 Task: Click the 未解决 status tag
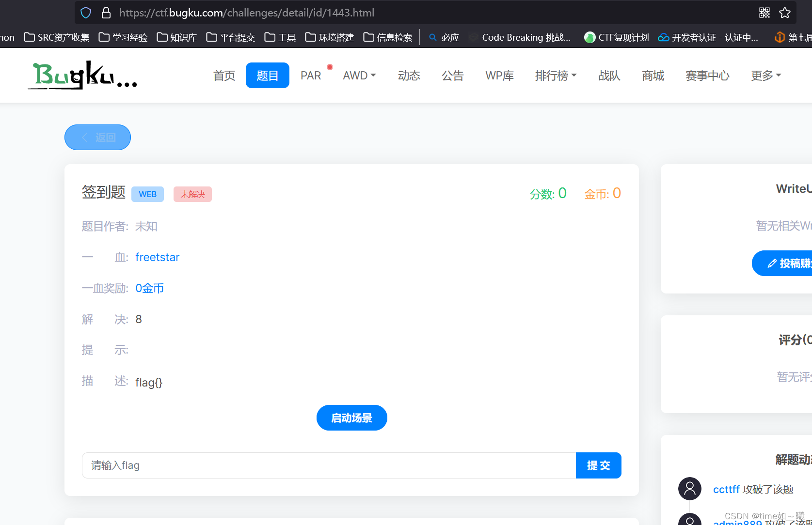pyautogui.click(x=192, y=194)
